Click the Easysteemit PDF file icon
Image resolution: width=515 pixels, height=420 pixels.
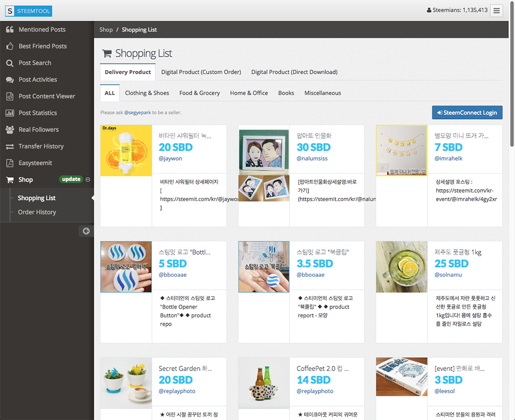(10, 163)
